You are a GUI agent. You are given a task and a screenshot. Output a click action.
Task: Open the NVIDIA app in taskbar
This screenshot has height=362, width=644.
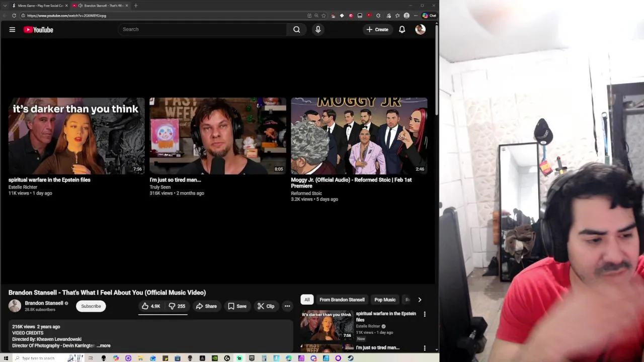click(214, 358)
